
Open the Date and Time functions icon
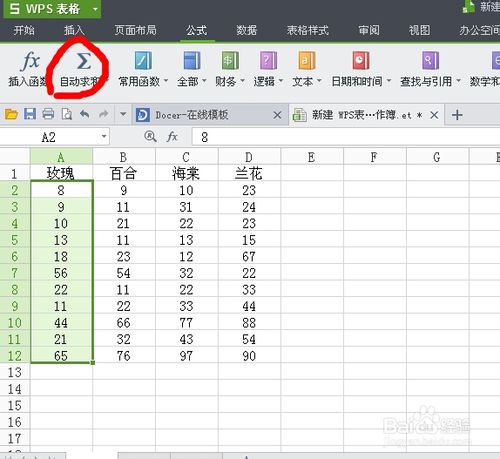pos(361,60)
